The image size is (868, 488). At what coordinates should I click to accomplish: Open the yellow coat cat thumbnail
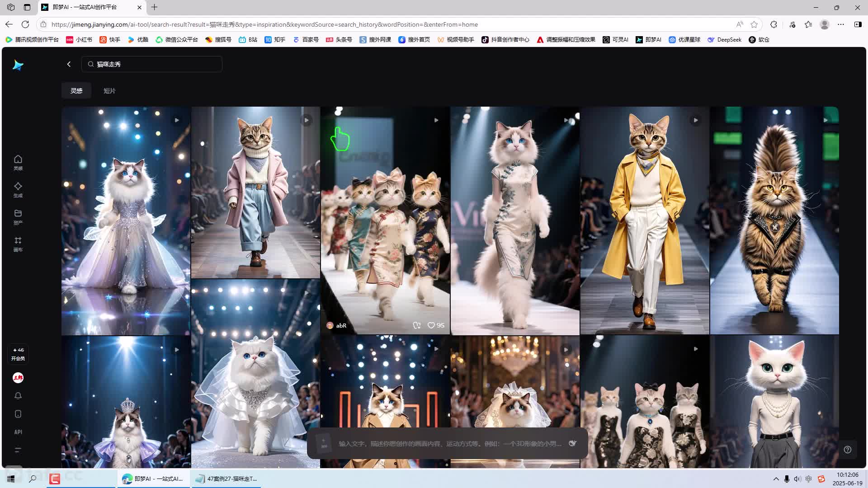pos(644,221)
